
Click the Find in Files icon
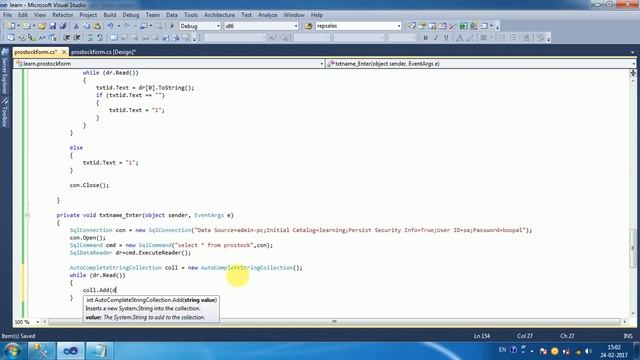coord(308,26)
